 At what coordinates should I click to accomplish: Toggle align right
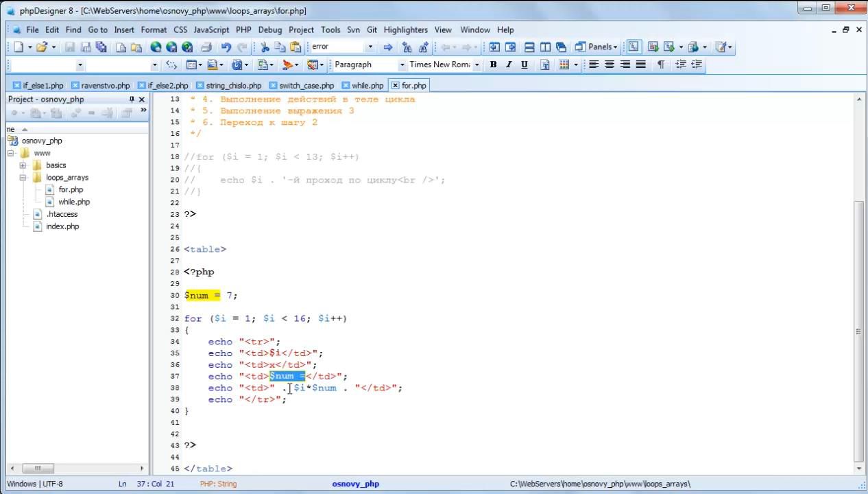click(x=625, y=64)
